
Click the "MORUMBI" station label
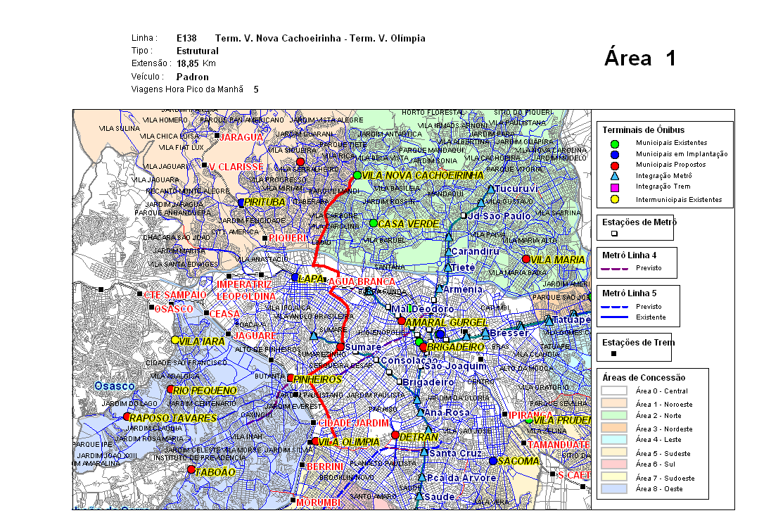(x=319, y=502)
